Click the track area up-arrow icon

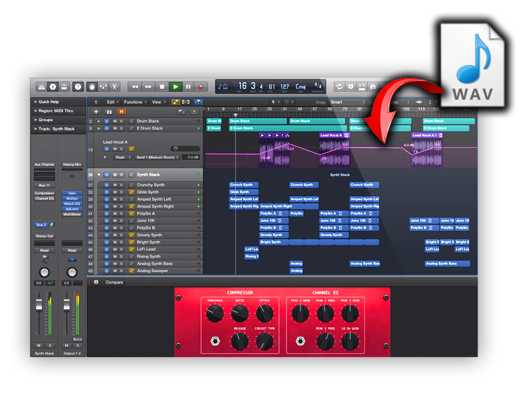click(x=96, y=102)
